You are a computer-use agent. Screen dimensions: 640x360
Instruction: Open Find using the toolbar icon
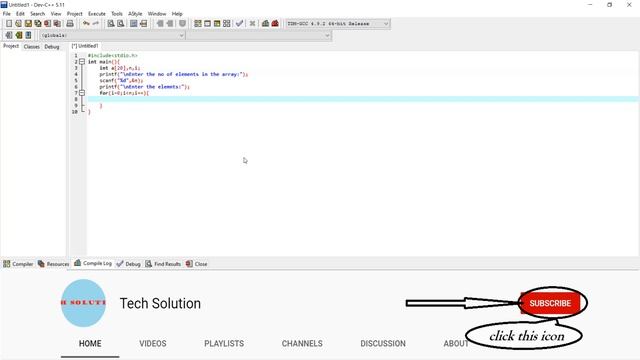click(x=111, y=24)
